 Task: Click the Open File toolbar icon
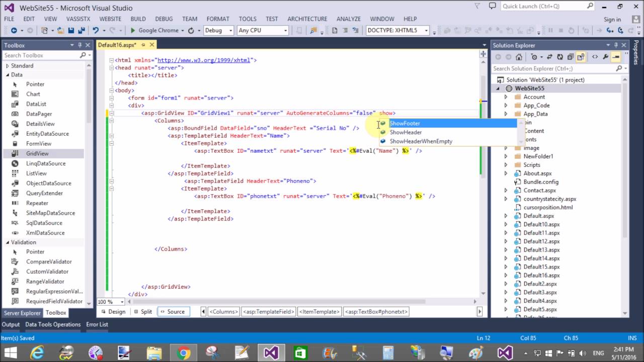(x=60, y=30)
